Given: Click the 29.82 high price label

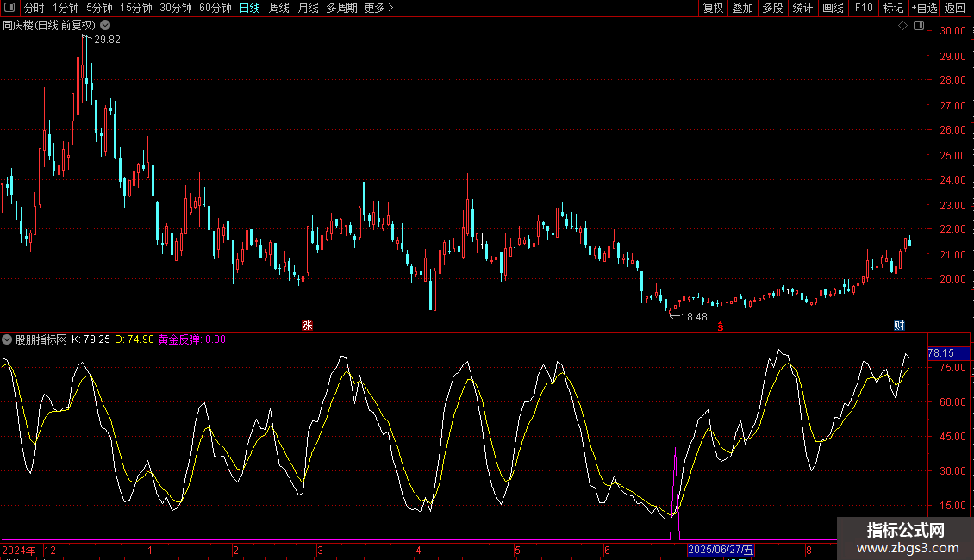Looking at the screenshot, I should (107, 39).
